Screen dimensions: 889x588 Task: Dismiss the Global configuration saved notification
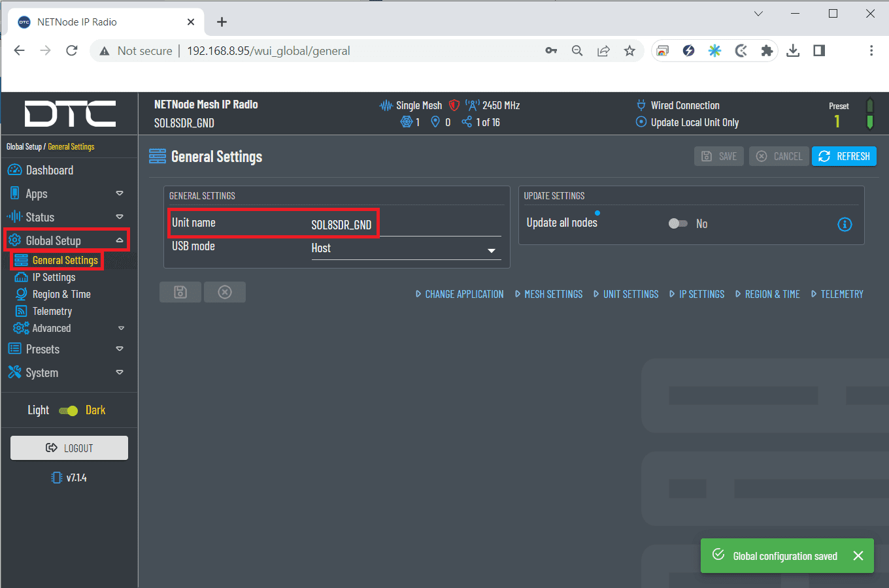click(x=858, y=555)
